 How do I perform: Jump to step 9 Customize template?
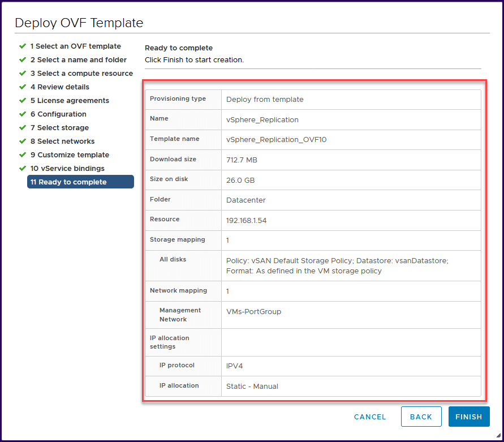pyautogui.click(x=70, y=155)
